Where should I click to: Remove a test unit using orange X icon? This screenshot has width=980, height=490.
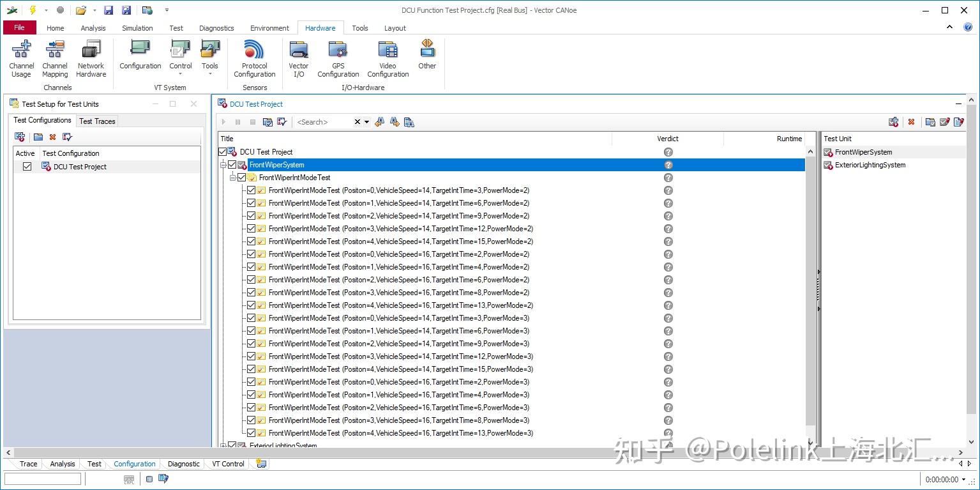911,121
